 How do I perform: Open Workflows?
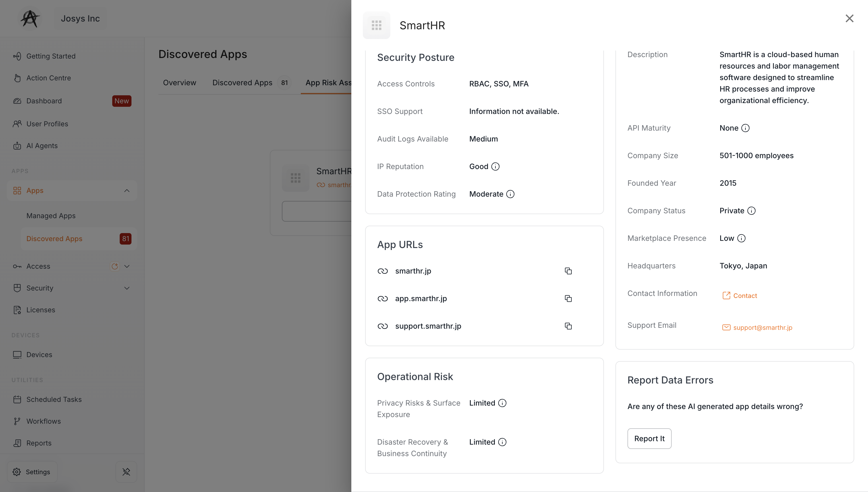tap(72, 421)
